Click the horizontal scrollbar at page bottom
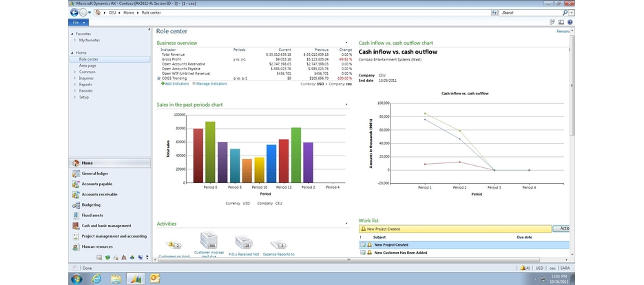Viewport: 644px width, 285px height. click(x=349, y=260)
